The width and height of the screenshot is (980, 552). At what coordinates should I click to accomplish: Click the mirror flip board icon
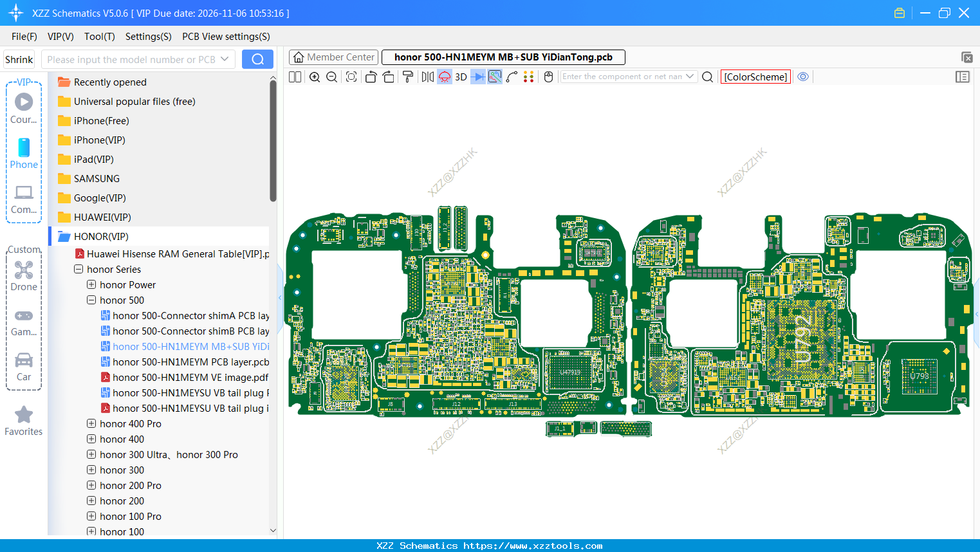pyautogui.click(x=427, y=77)
